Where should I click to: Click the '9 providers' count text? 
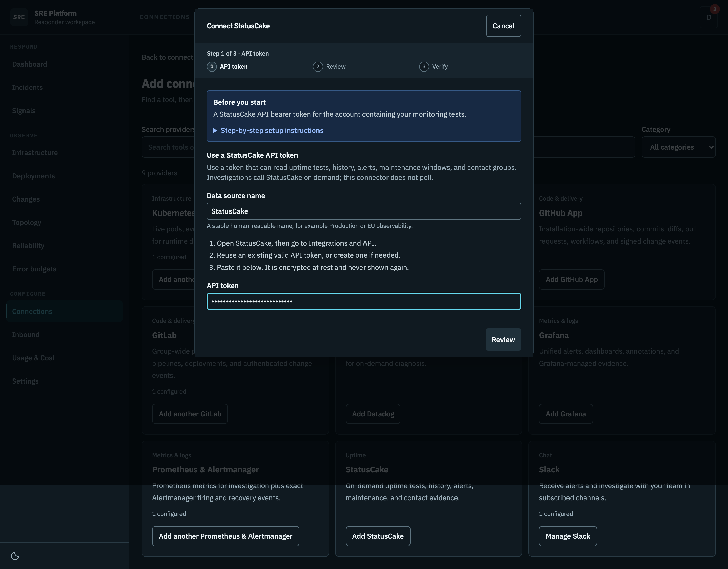coord(159,173)
